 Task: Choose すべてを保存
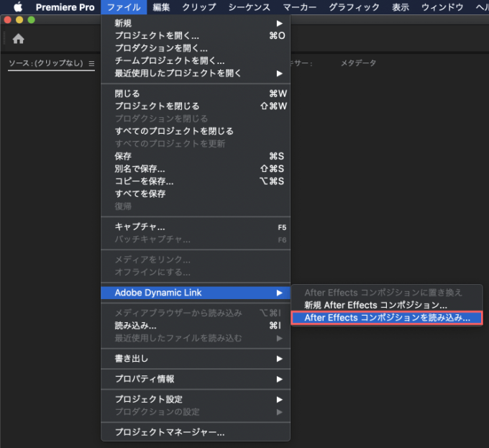pos(196,193)
